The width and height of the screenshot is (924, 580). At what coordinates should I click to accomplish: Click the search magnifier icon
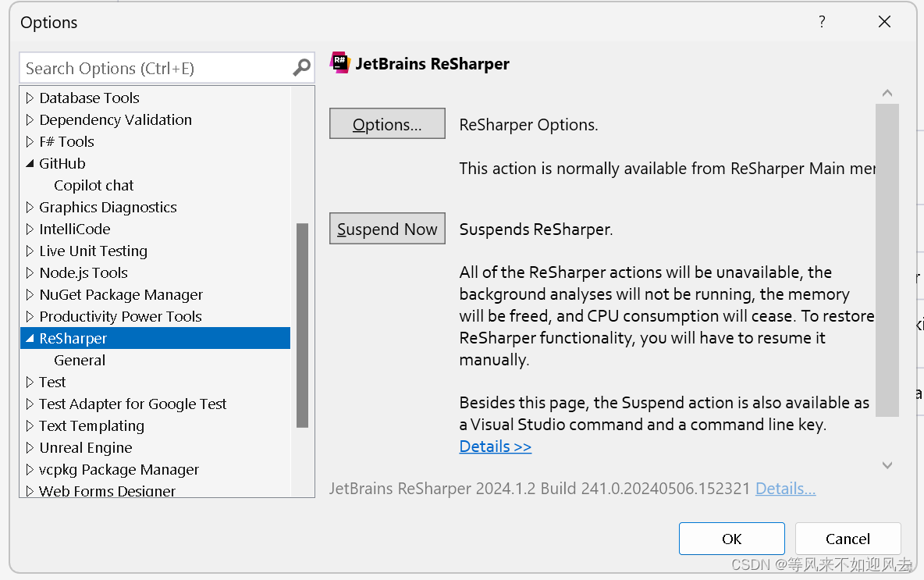(x=302, y=68)
